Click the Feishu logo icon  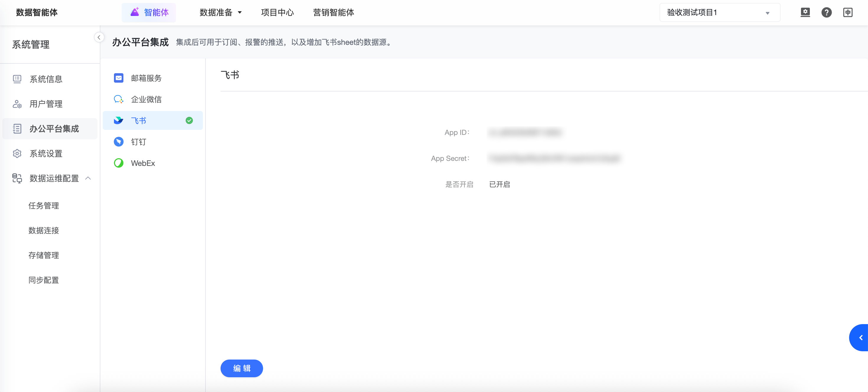pos(118,120)
